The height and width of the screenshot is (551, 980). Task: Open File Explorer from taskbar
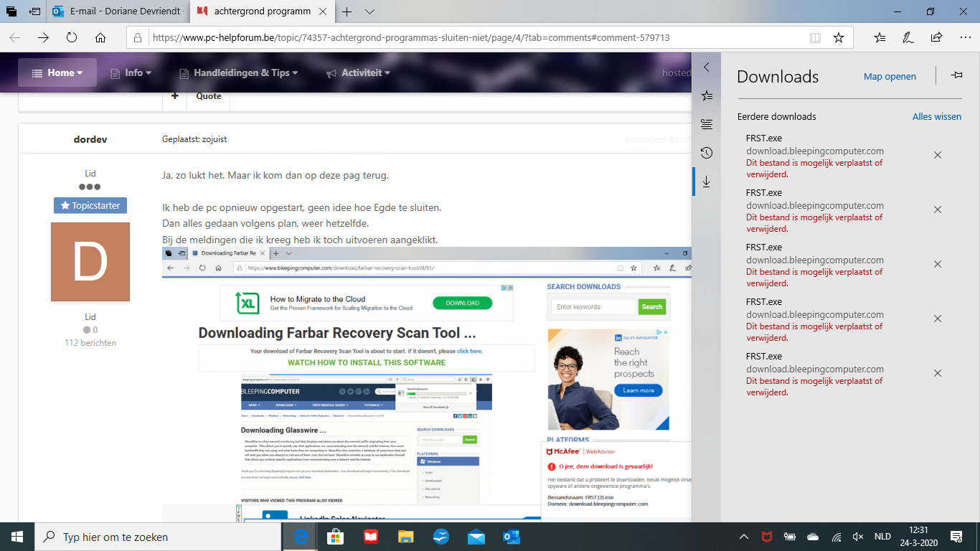click(406, 536)
